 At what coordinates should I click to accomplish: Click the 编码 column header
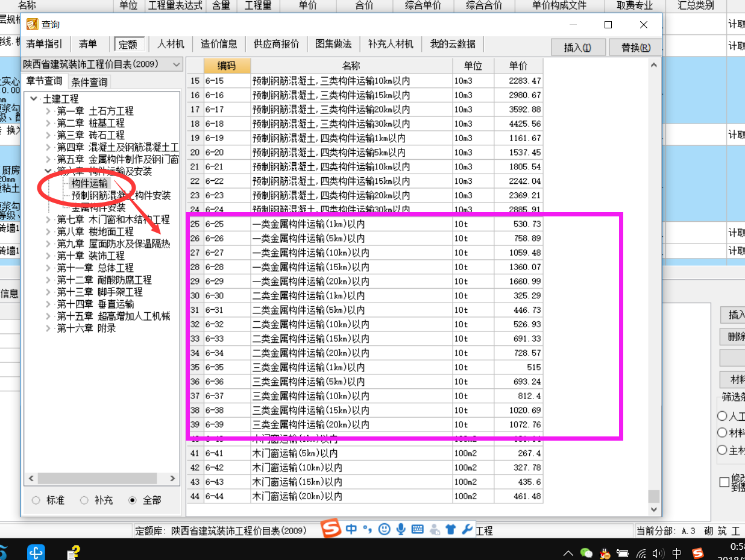(227, 66)
